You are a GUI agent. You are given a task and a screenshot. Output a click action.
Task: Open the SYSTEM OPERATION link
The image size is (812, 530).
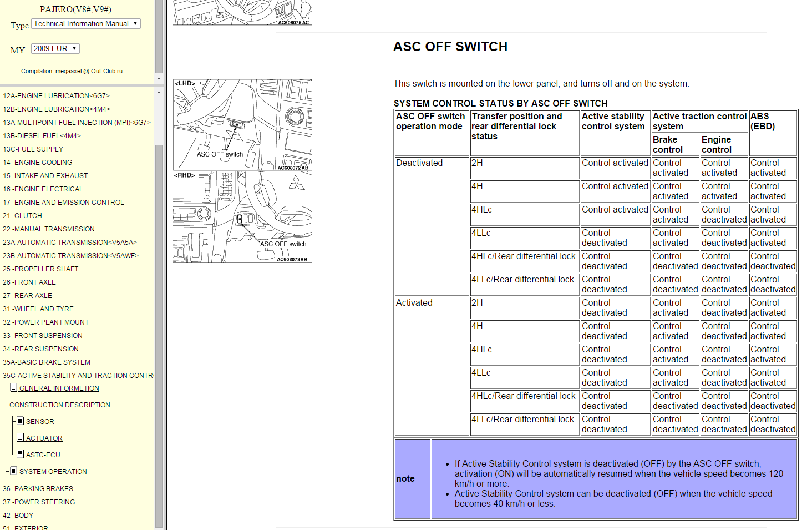pos(53,472)
